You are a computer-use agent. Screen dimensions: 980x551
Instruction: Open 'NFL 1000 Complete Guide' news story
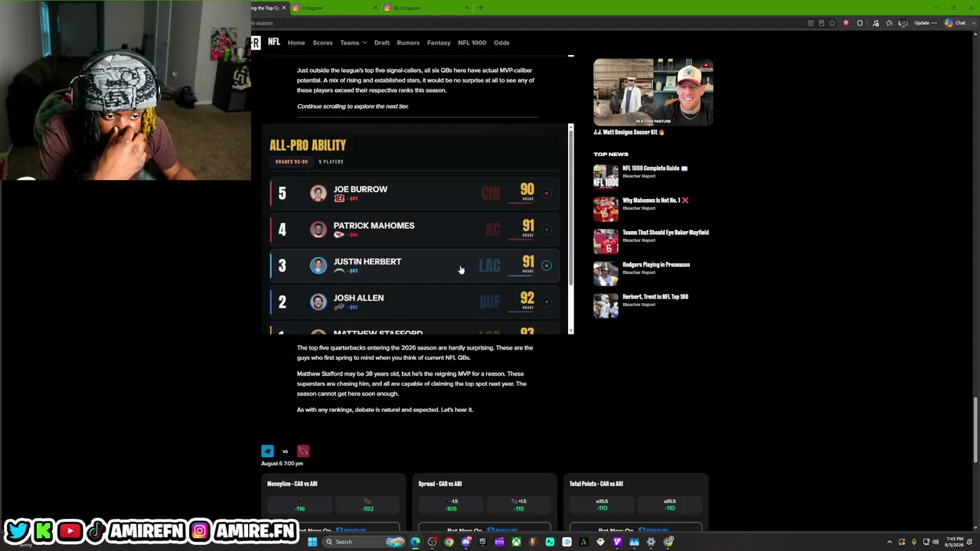click(x=655, y=168)
